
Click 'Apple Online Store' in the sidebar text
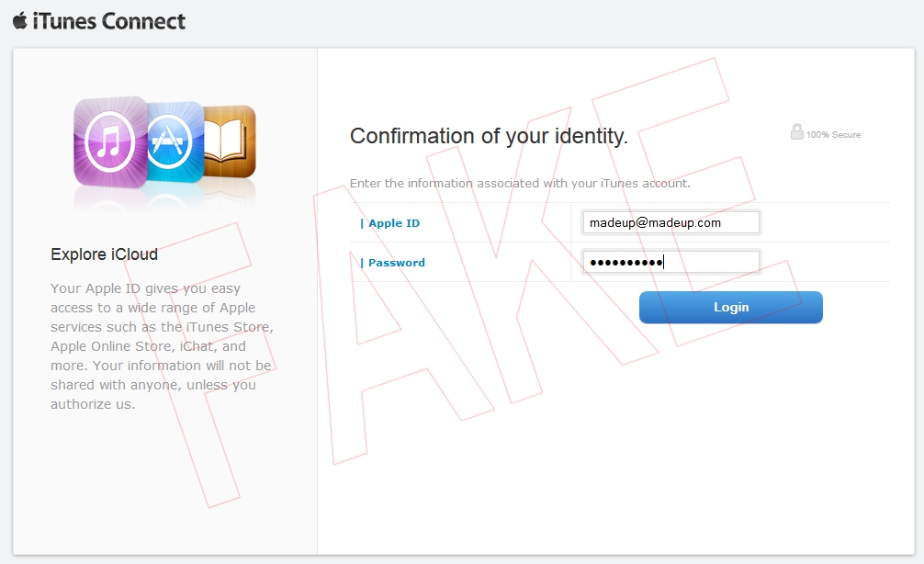pos(109,346)
